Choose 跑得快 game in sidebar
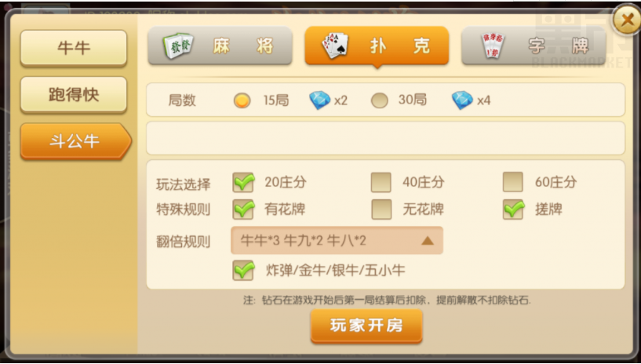The image size is (641, 364). click(74, 95)
